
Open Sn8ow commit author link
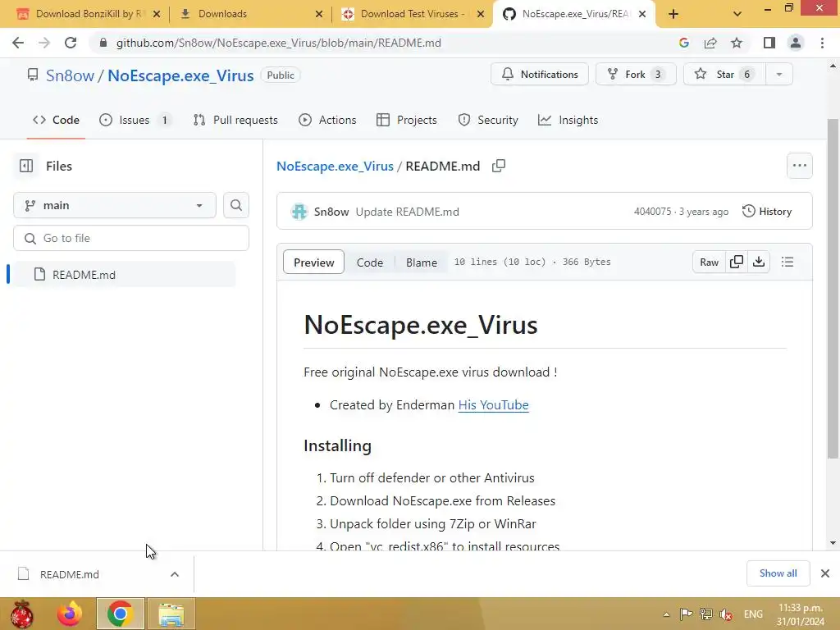tap(331, 212)
